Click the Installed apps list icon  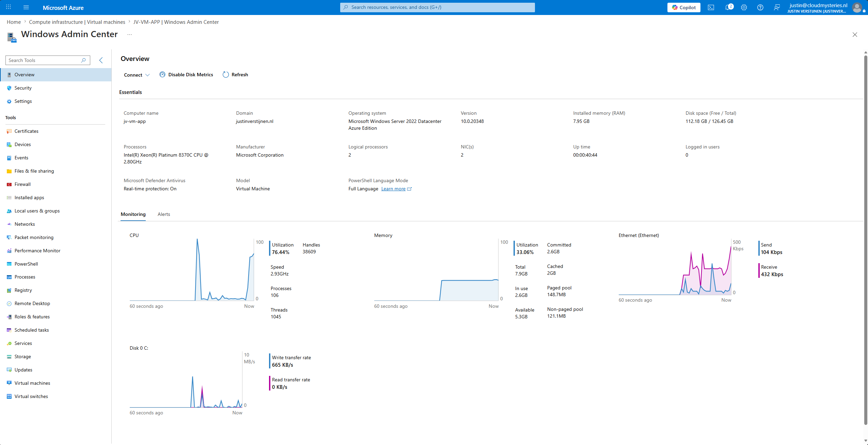click(x=9, y=198)
